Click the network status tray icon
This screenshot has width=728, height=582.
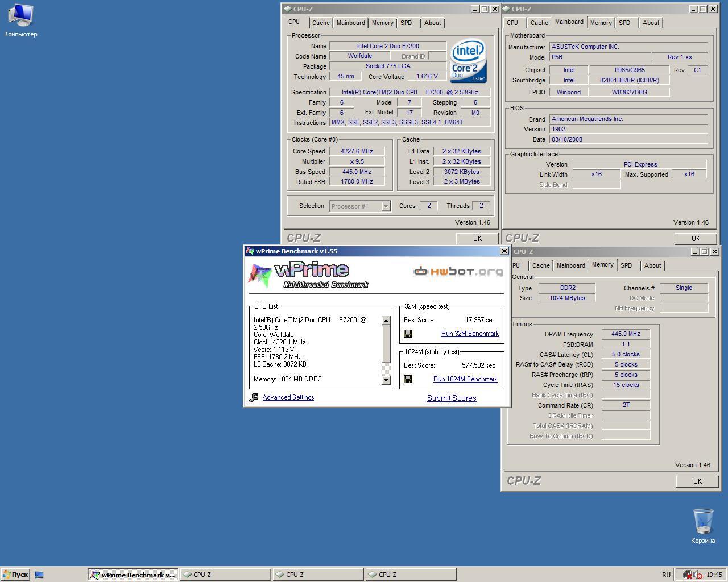[688, 575]
